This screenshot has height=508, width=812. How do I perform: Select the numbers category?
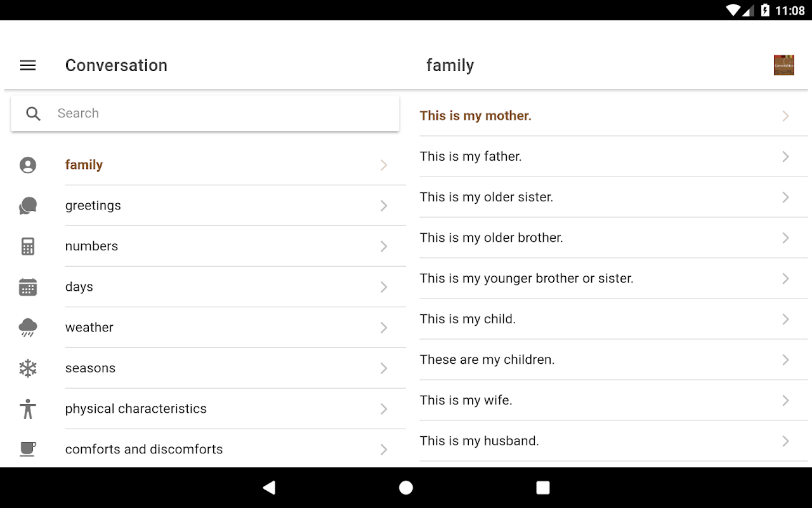92,246
